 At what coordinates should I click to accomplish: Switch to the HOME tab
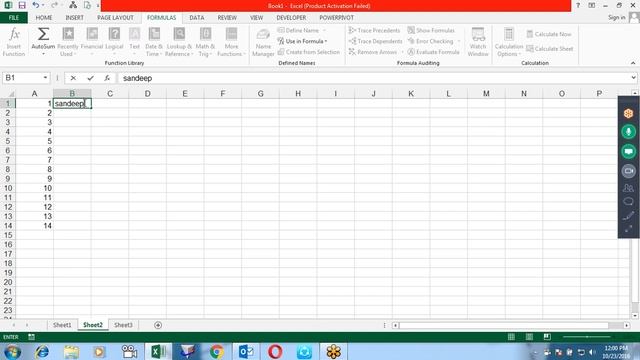44,18
